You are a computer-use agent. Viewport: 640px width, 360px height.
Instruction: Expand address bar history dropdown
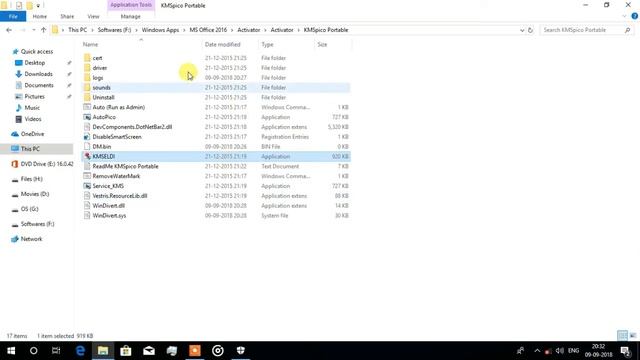tap(522, 30)
